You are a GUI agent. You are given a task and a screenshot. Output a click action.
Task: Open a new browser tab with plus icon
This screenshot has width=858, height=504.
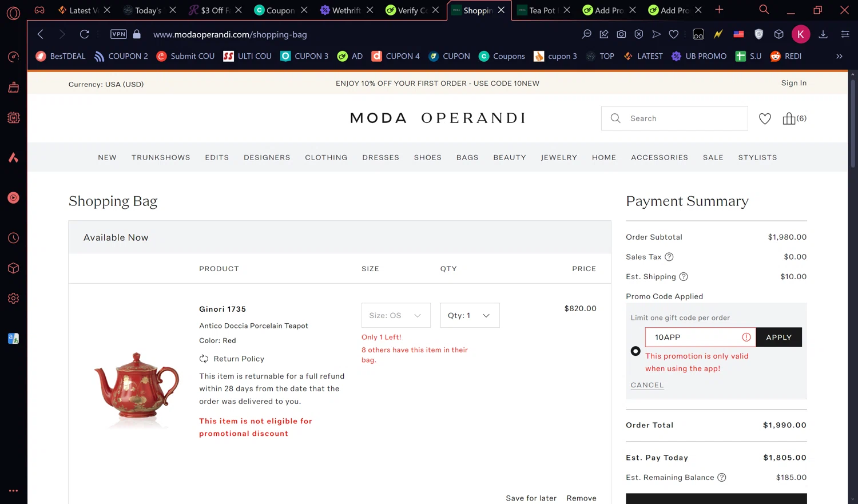coord(719,10)
